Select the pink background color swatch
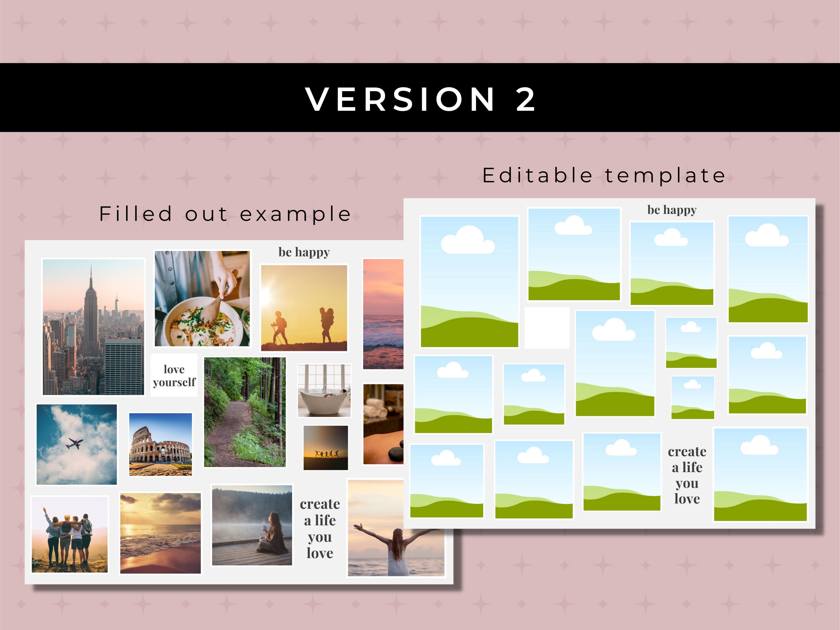Image resolution: width=840 pixels, height=630 pixels. 33,33
